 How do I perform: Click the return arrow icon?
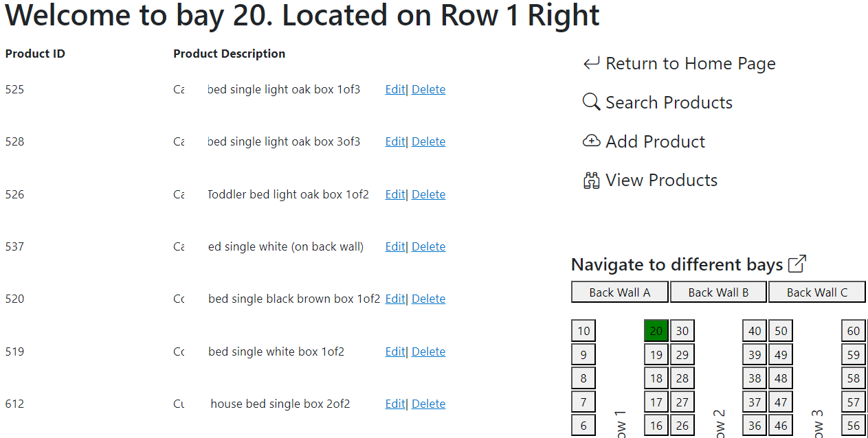591,64
